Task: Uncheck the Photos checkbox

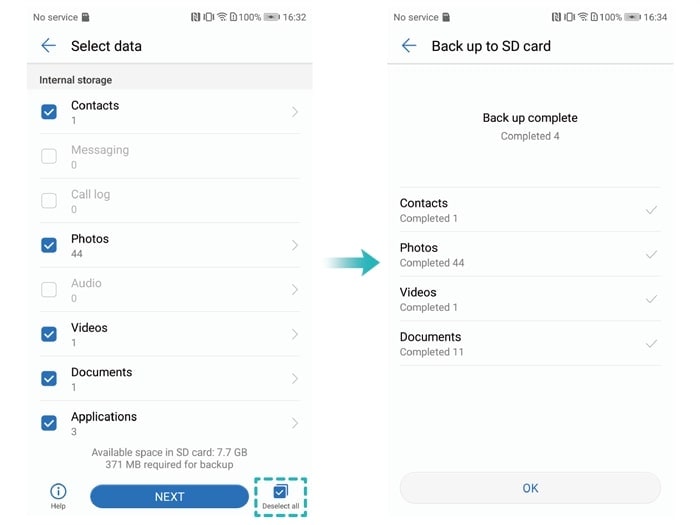Action: point(49,245)
